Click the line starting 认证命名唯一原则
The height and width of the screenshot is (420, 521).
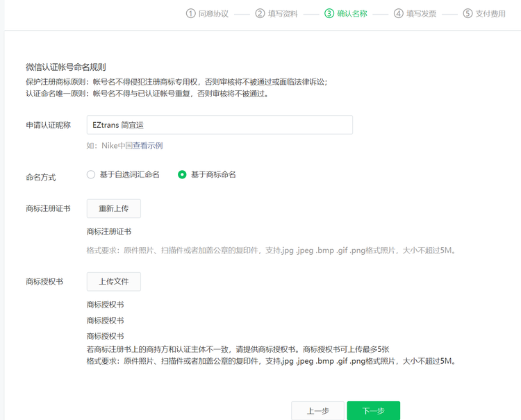(x=147, y=94)
